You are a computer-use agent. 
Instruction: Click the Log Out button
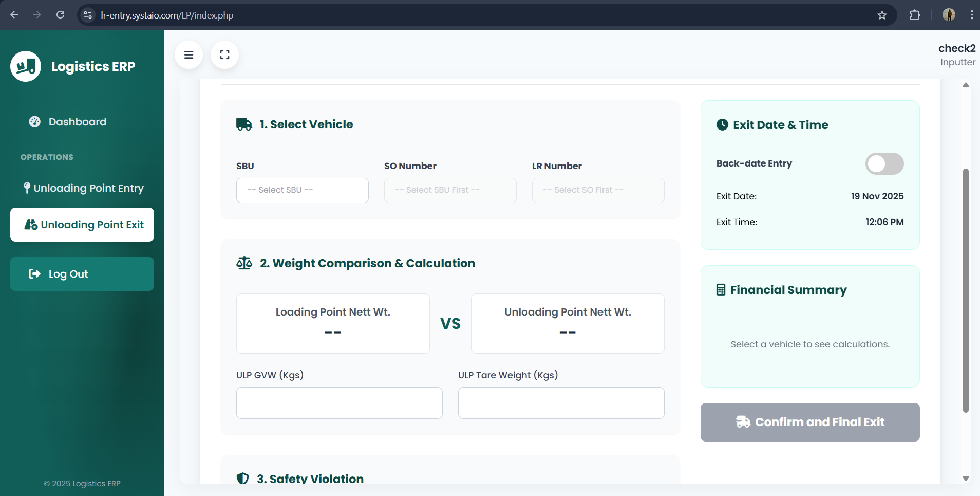tap(82, 274)
